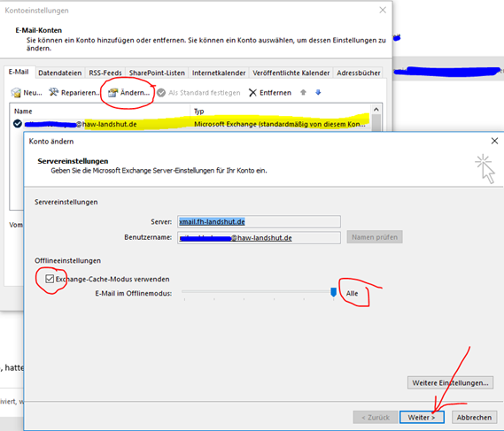Image resolution: width=504 pixels, height=431 pixels.
Task: Close the Konto ändern dialog
Action: 494,141
